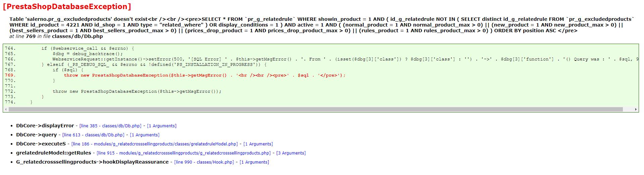Screen dimensions: 644x175
Task: Click the right scroll arrow of code box
Action: click(x=636, y=109)
